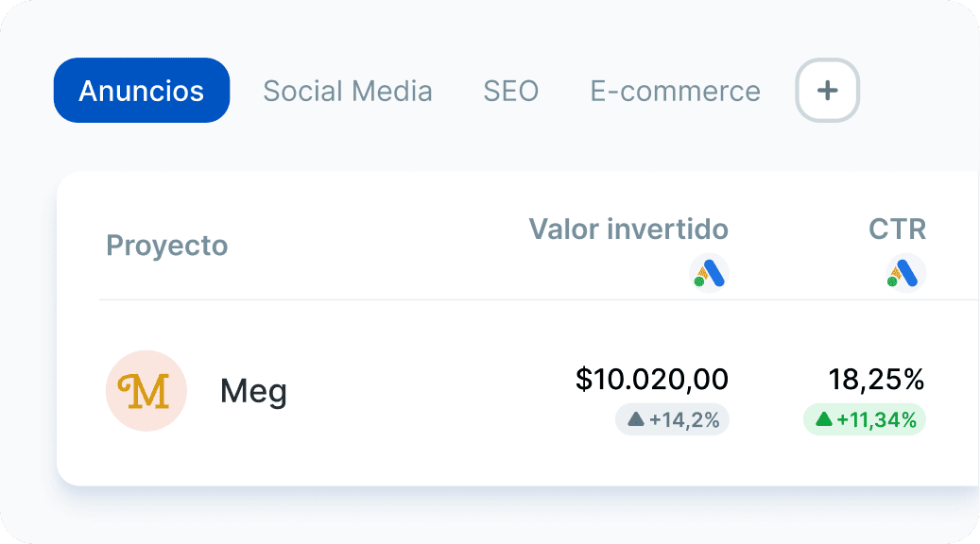Click the +11,34% growth badge
Image resolution: width=980 pixels, height=544 pixels.
pyautogui.click(x=865, y=419)
